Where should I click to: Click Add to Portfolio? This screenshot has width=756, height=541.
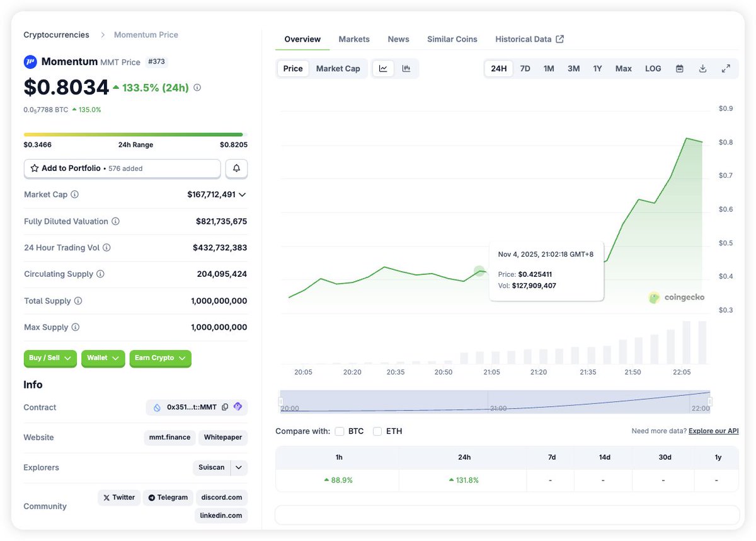point(68,168)
